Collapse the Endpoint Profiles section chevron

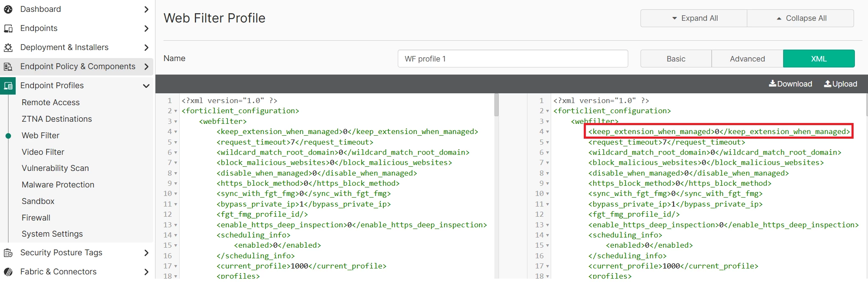click(146, 86)
